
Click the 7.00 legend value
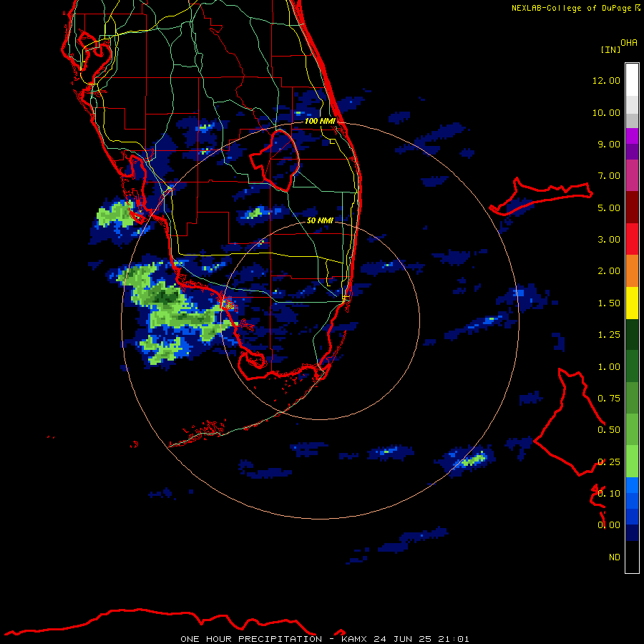tap(609, 176)
